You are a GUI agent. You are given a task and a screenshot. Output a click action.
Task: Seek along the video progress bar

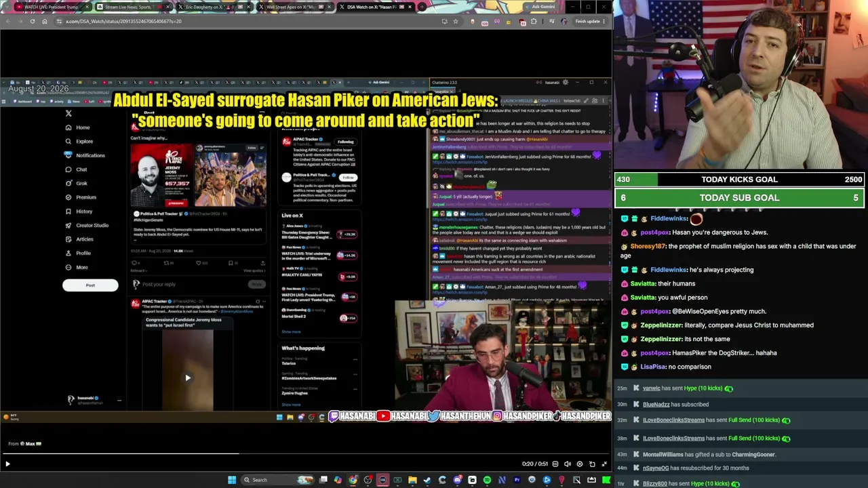tap(306, 454)
